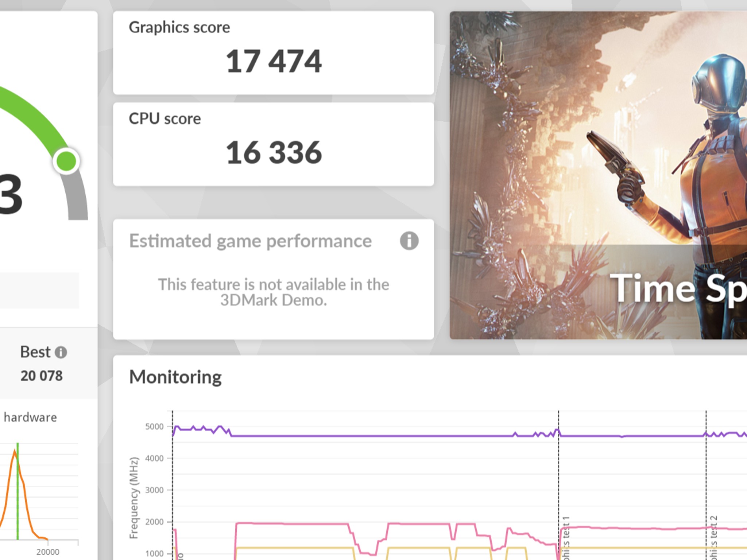
Task: Click the Graphics score value 17 474
Action: click(x=274, y=61)
